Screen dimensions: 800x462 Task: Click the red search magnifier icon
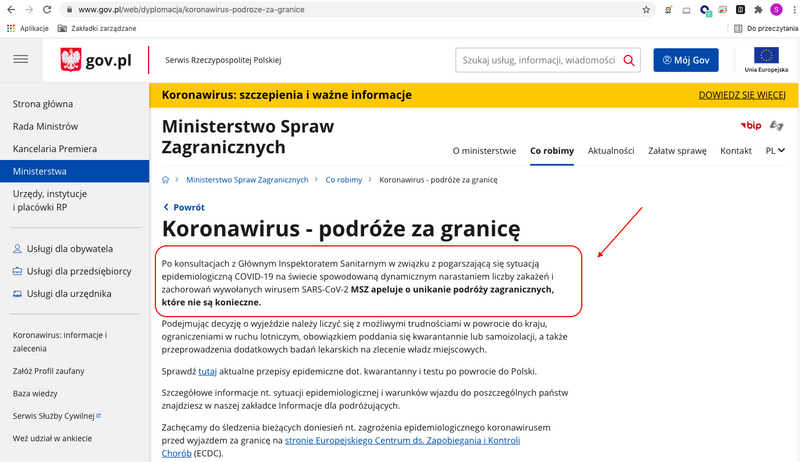(x=630, y=60)
